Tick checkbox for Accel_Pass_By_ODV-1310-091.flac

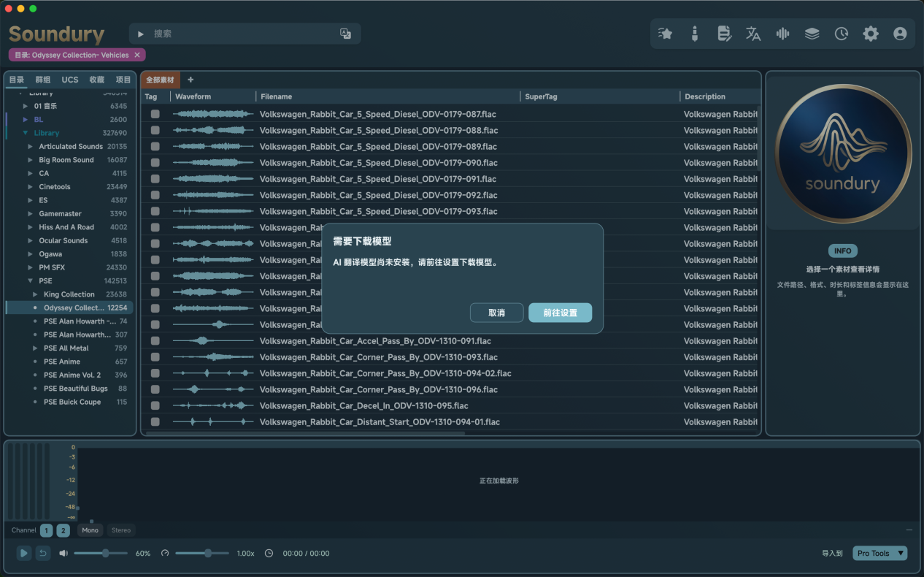(155, 341)
